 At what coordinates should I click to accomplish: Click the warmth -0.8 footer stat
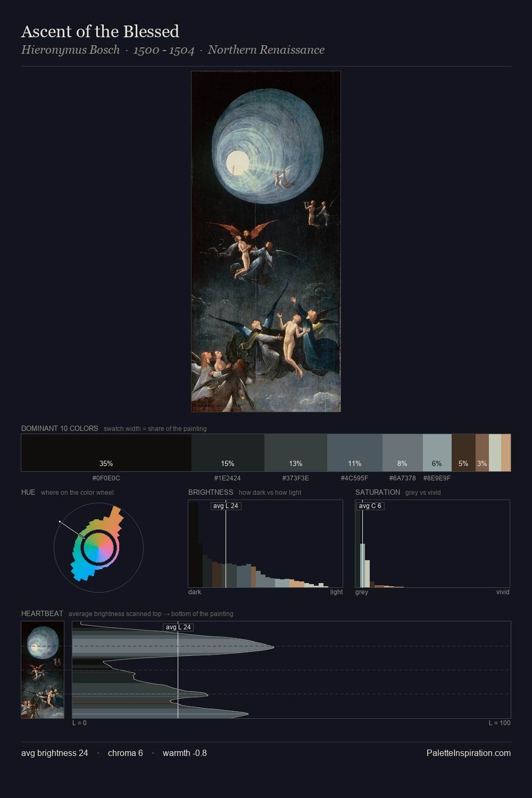[185, 753]
